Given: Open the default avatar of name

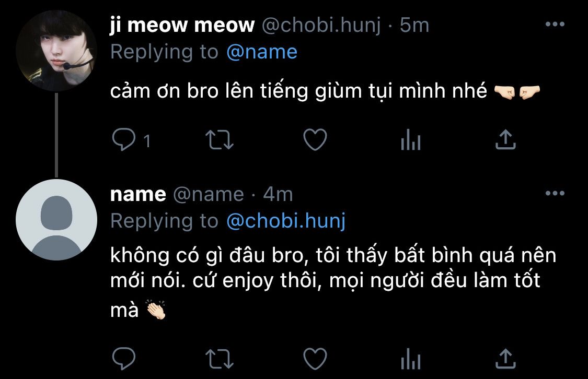Looking at the screenshot, I should click(x=56, y=220).
